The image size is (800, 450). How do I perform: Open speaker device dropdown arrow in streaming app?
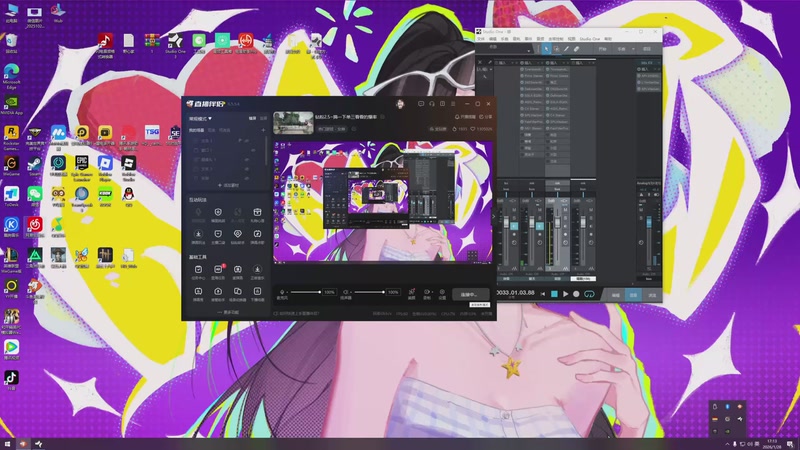pyautogui.click(x=351, y=292)
